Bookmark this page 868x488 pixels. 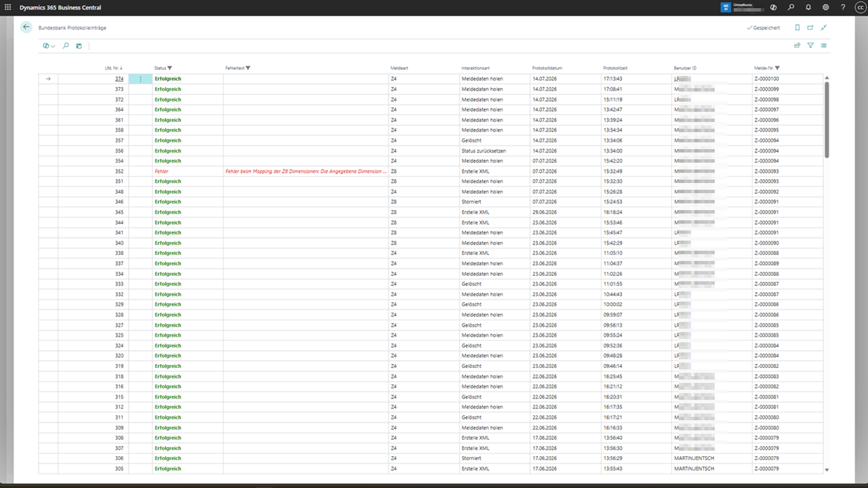pyautogui.click(x=797, y=28)
